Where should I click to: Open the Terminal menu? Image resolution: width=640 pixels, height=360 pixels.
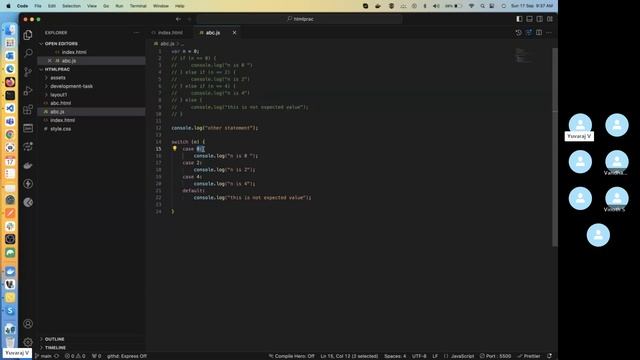[x=138, y=6]
